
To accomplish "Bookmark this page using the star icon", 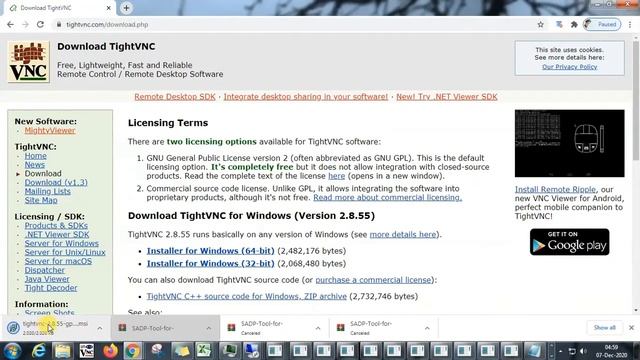I will click(x=540, y=24).
